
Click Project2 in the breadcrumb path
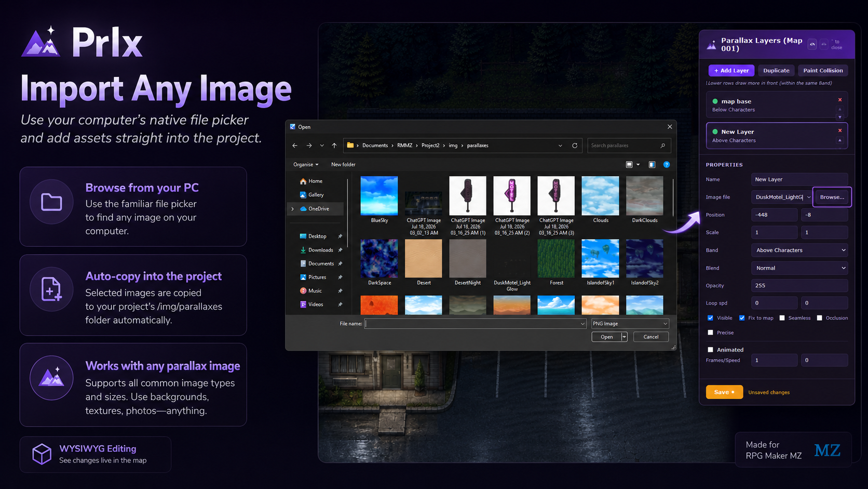430,146
